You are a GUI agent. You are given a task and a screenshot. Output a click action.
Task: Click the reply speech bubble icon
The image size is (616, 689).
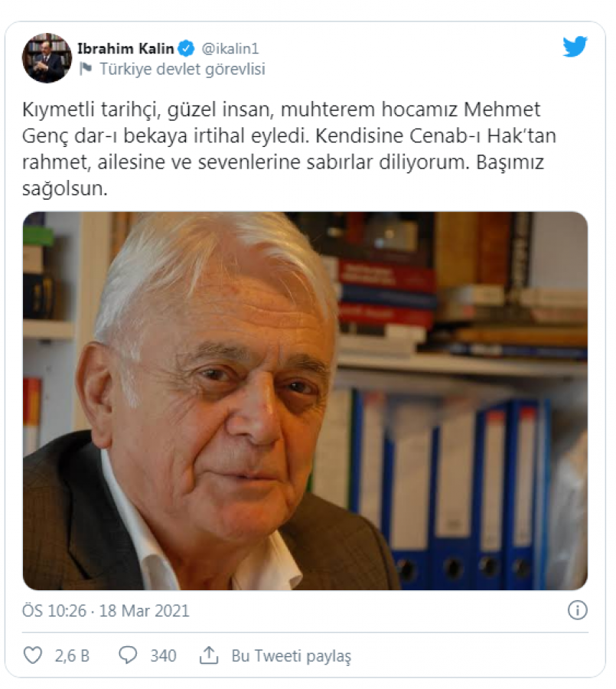[x=128, y=655]
